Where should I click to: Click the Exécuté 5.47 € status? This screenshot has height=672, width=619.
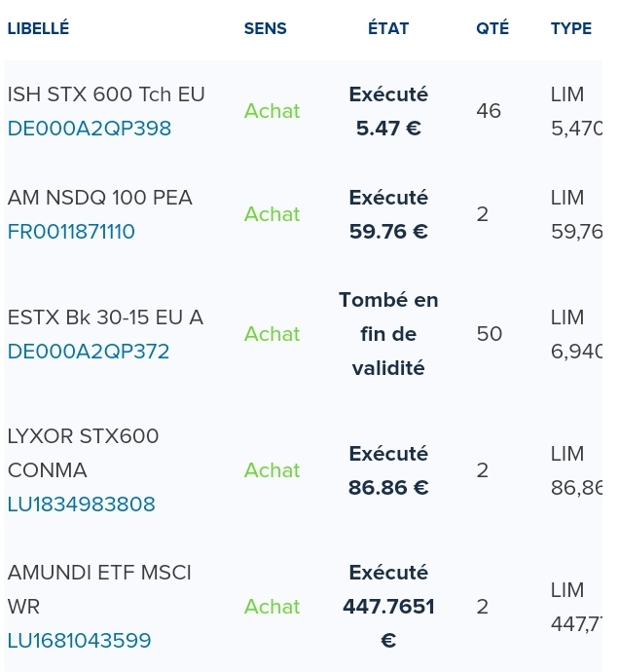tap(388, 111)
